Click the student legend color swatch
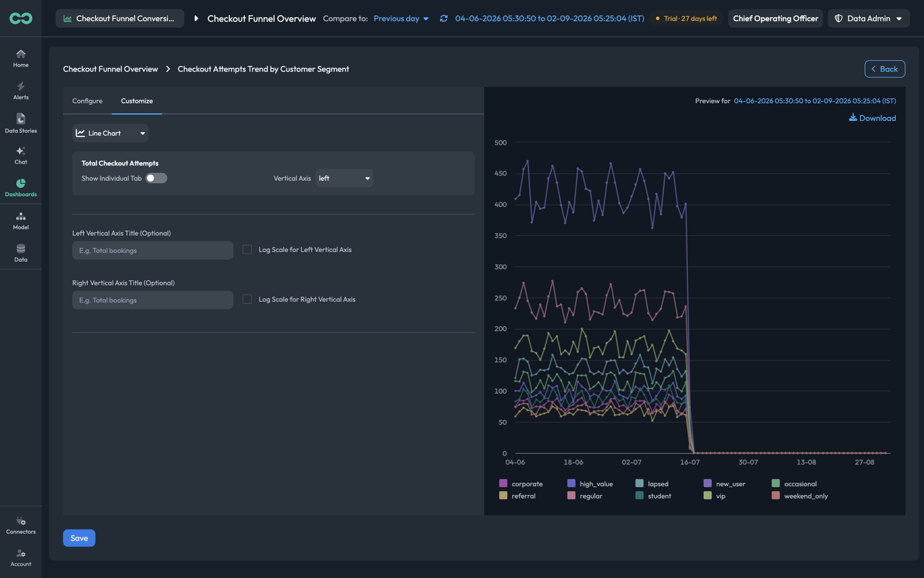 click(639, 495)
